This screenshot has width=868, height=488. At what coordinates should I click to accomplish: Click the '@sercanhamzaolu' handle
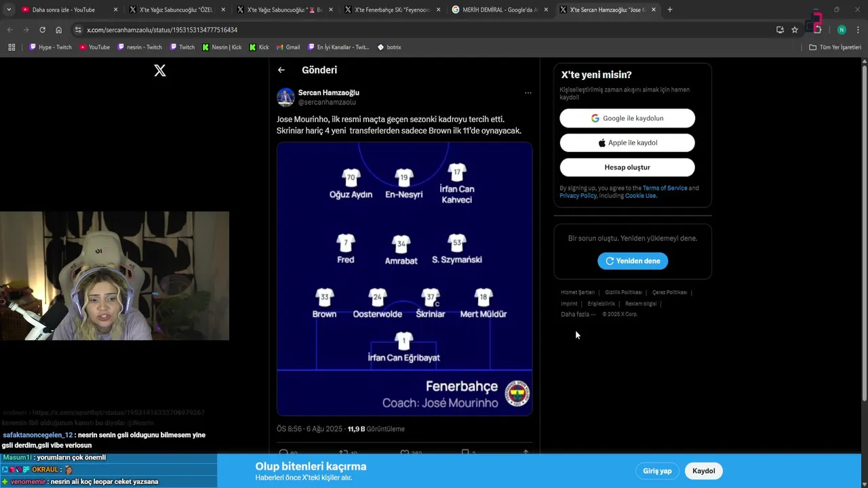pos(327,102)
